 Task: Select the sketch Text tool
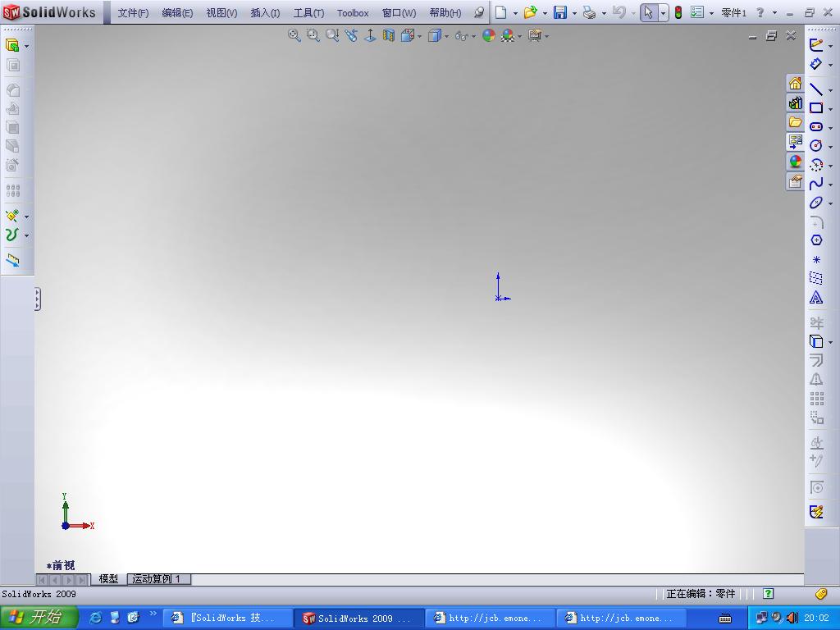[816, 297]
